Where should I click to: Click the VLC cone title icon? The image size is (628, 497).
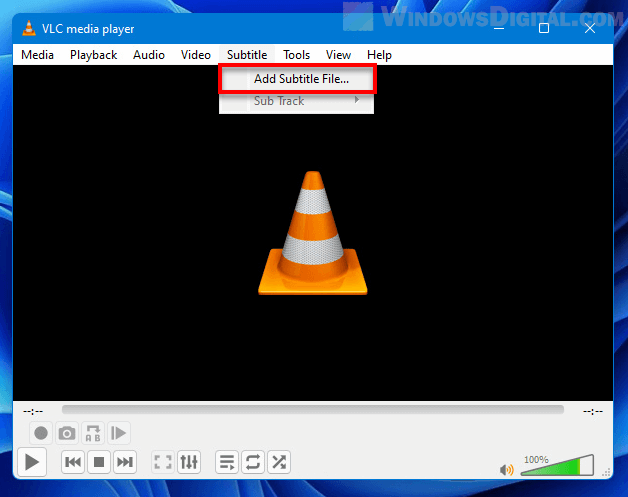tap(28, 28)
